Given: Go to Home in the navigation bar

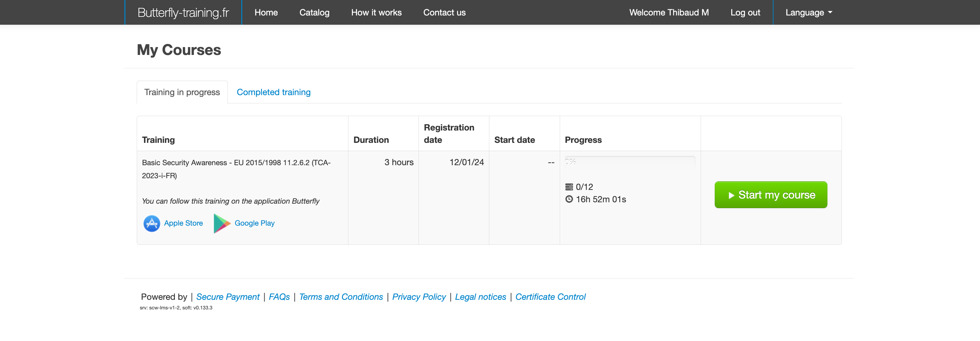Looking at the screenshot, I should pyautogui.click(x=266, y=13).
